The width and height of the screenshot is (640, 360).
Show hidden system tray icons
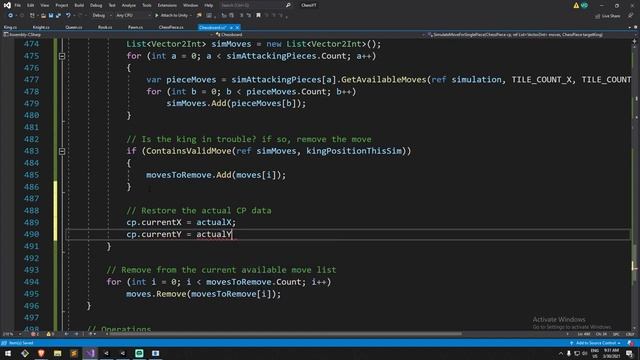click(x=561, y=353)
